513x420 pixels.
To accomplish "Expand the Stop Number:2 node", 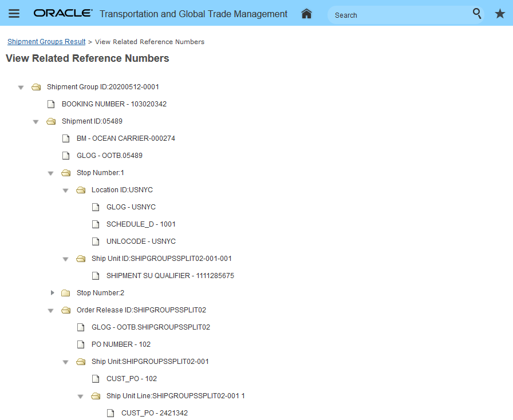I will tap(52, 293).
